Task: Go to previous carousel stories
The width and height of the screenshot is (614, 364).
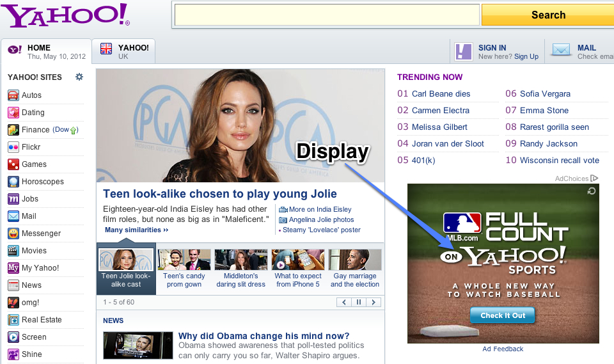Action: click(x=344, y=302)
